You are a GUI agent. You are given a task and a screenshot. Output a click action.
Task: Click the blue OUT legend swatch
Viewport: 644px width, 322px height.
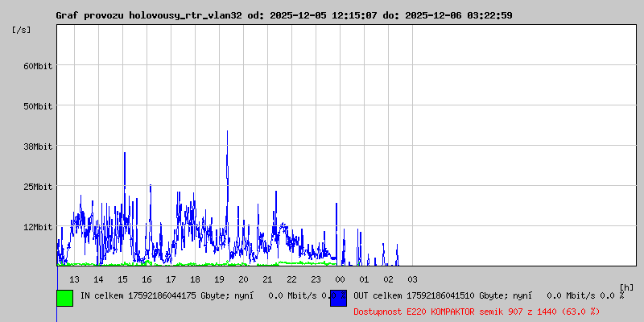pos(338,297)
